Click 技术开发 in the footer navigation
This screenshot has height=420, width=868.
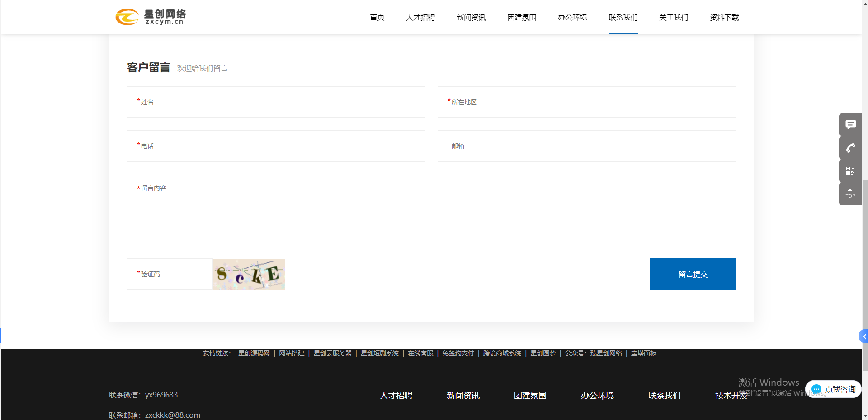click(731, 396)
